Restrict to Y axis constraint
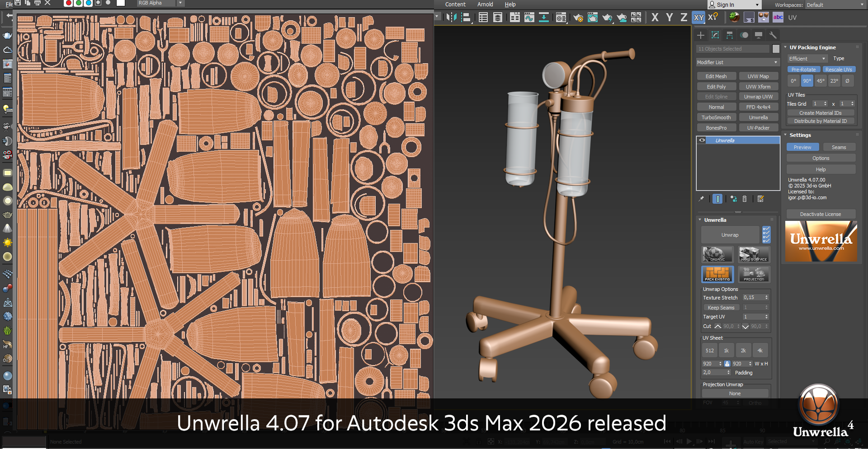The width and height of the screenshot is (868, 449). point(669,18)
